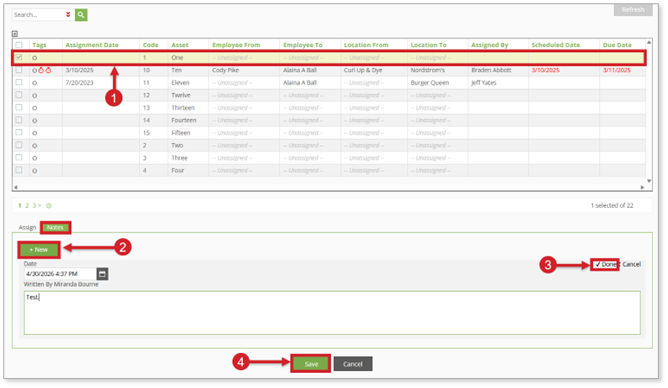Switch to the Notes tab
This screenshot has width=668, height=388.
[55, 227]
